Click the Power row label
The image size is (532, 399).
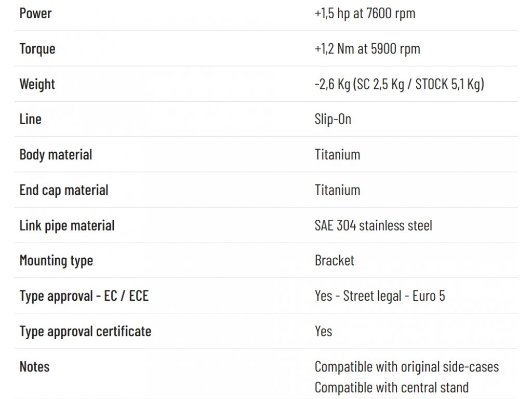point(36,14)
